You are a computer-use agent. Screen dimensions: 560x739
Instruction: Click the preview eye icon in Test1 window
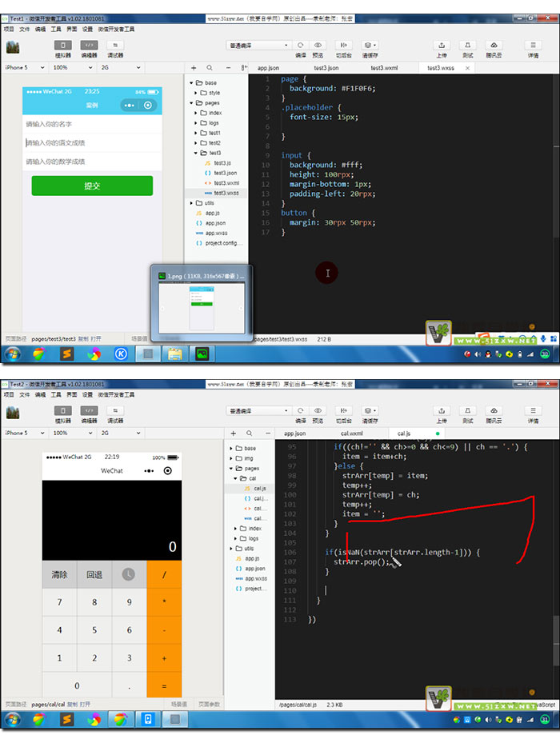click(x=318, y=46)
